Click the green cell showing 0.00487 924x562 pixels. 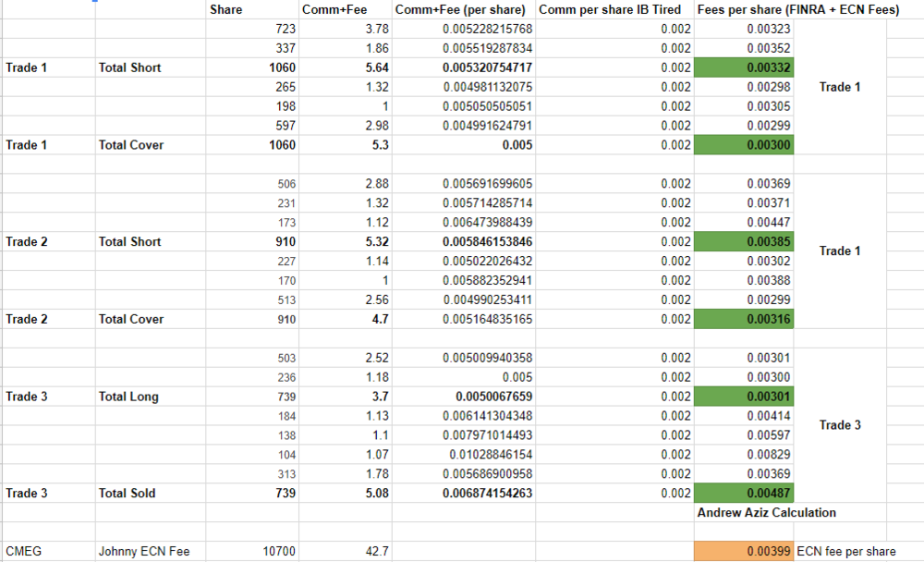744,494
